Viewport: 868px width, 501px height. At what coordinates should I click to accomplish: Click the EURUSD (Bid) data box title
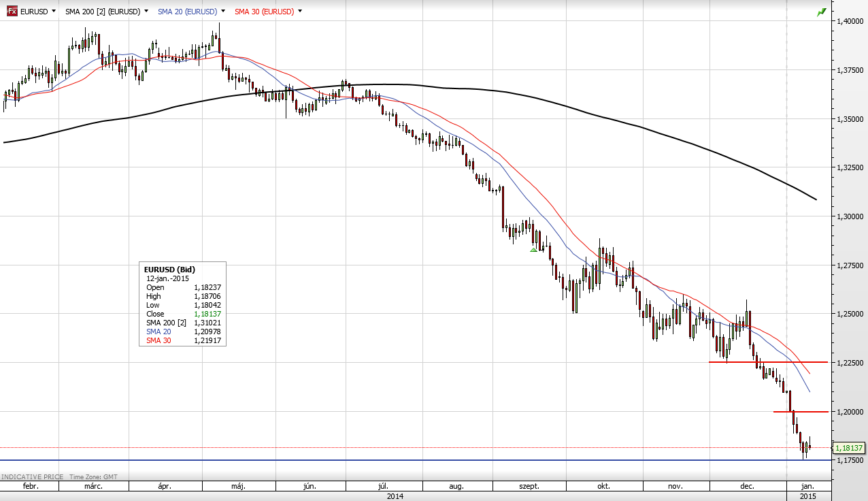tap(169, 270)
